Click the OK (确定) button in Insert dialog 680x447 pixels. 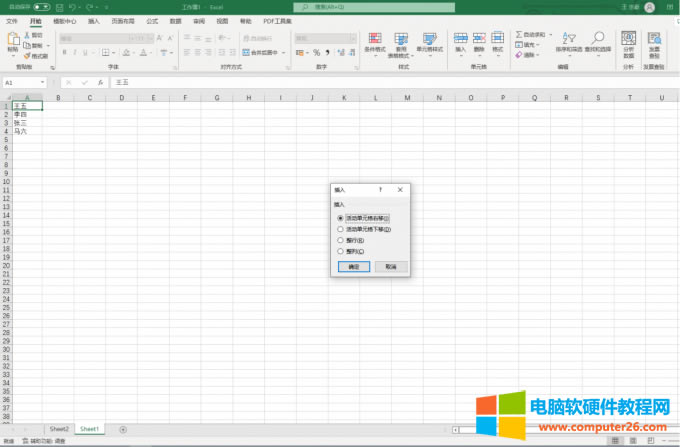pos(353,267)
